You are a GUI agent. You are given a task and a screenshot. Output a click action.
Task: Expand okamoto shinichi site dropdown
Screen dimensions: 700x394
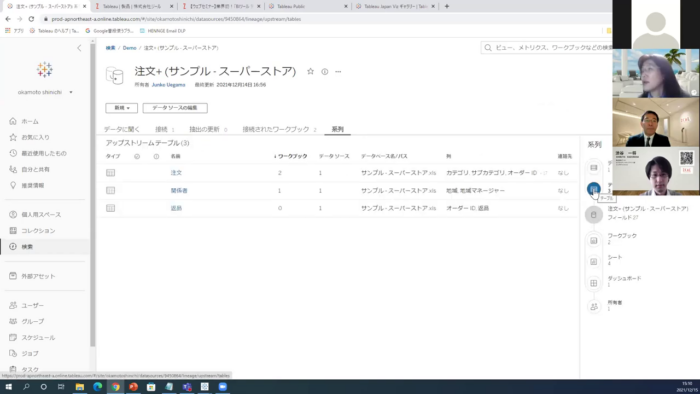click(71, 92)
